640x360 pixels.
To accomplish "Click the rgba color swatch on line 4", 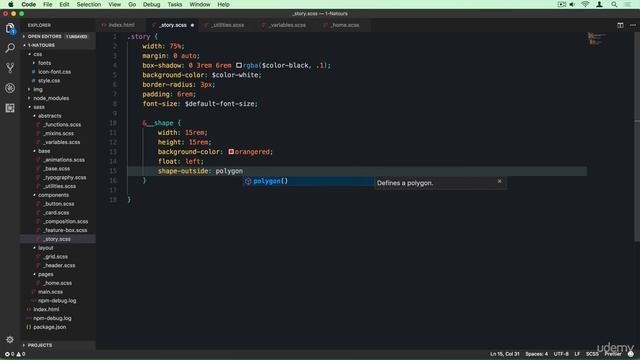I will 239,65.
